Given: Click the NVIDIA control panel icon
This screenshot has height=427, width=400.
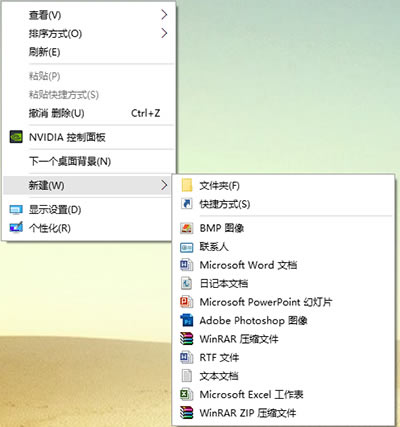Looking at the screenshot, I should pos(16,137).
